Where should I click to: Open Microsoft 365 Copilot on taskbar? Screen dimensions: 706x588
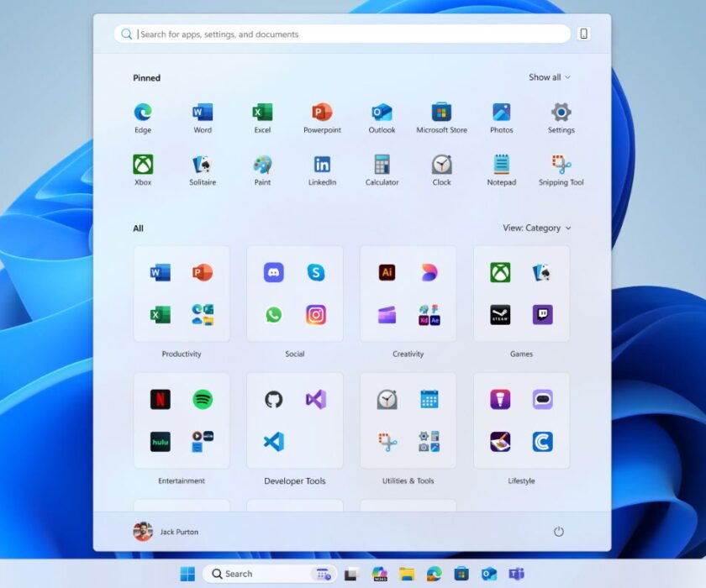tap(380, 574)
